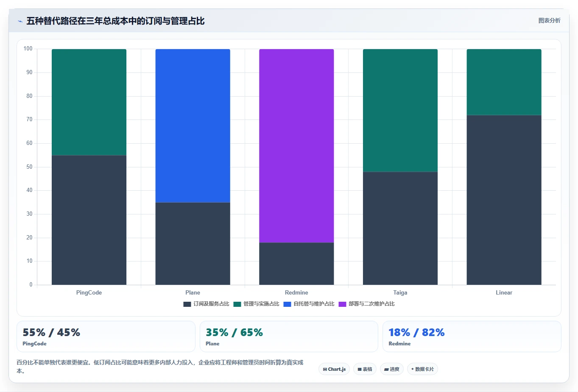The height and width of the screenshot is (392, 578).
Task: Click the 订阅及服务占比 legend color box
Action: (187, 304)
